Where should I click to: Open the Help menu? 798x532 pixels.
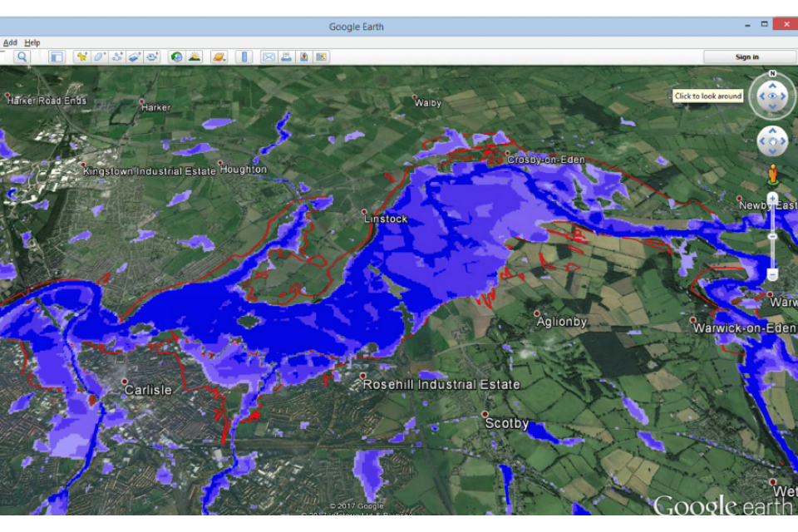32,42
